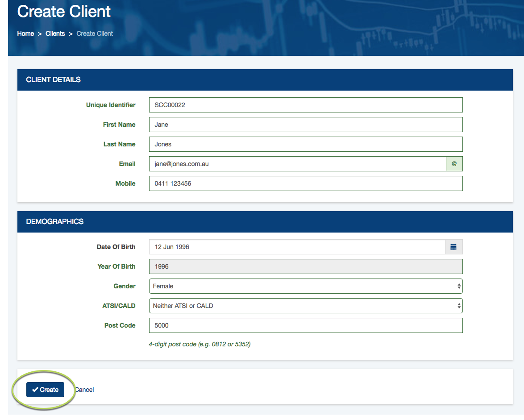Expand the ATSI/CALD dropdown
The height and width of the screenshot is (420, 524).
tap(306, 306)
